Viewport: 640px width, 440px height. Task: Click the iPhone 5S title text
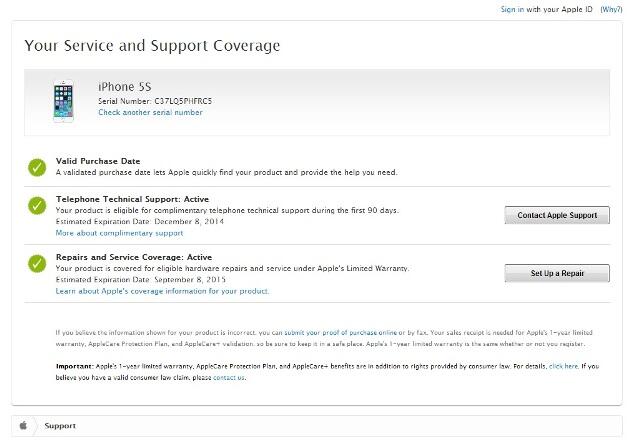coord(124,87)
